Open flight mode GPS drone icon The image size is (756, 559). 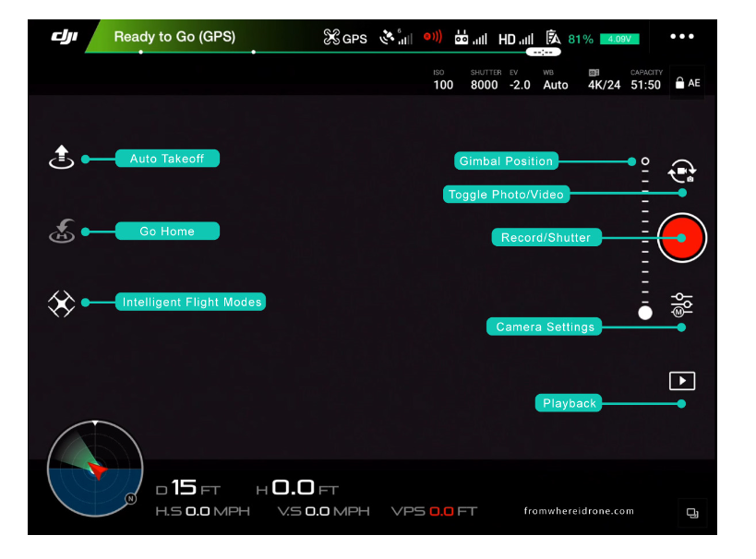coord(331,37)
